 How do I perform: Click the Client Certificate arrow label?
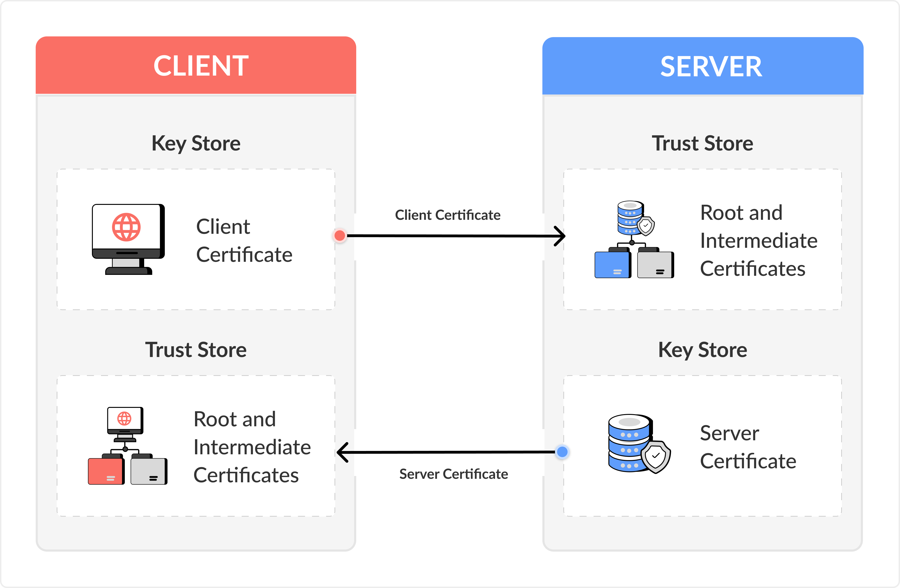[x=448, y=215]
